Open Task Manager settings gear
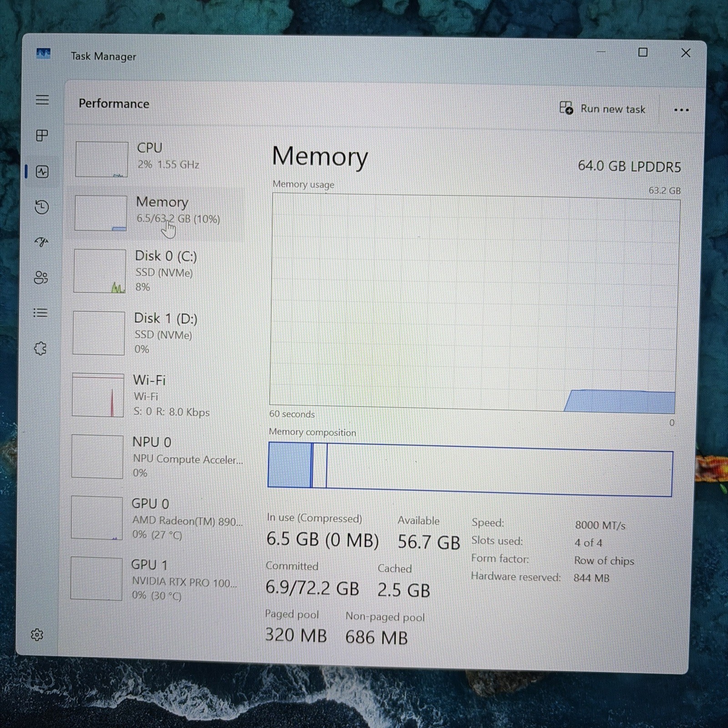 (37, 635)
